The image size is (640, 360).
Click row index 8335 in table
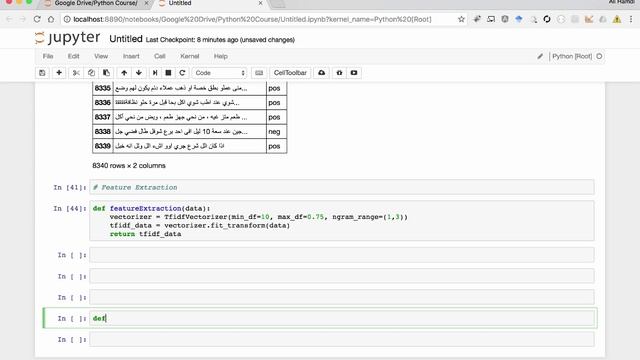(x=102, y=88)
